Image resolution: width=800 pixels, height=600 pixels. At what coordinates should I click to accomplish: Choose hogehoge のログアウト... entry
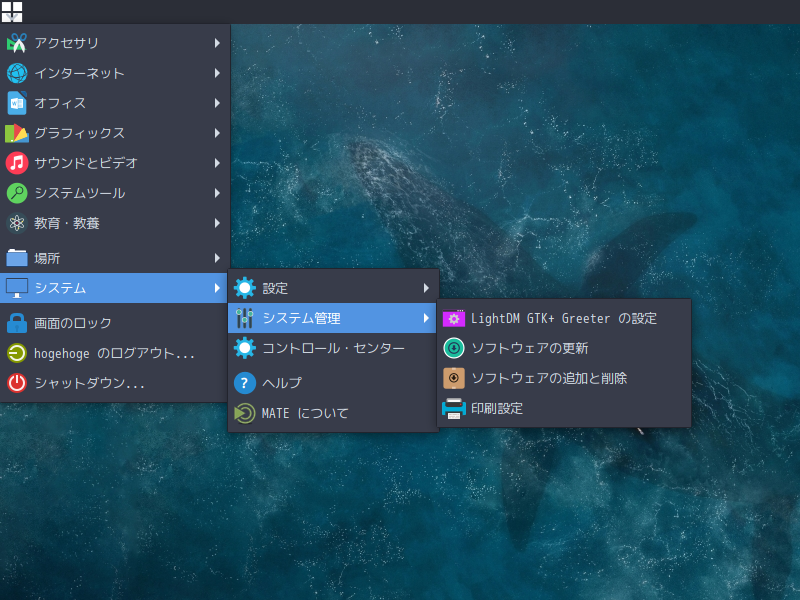(x=114, y=353)
